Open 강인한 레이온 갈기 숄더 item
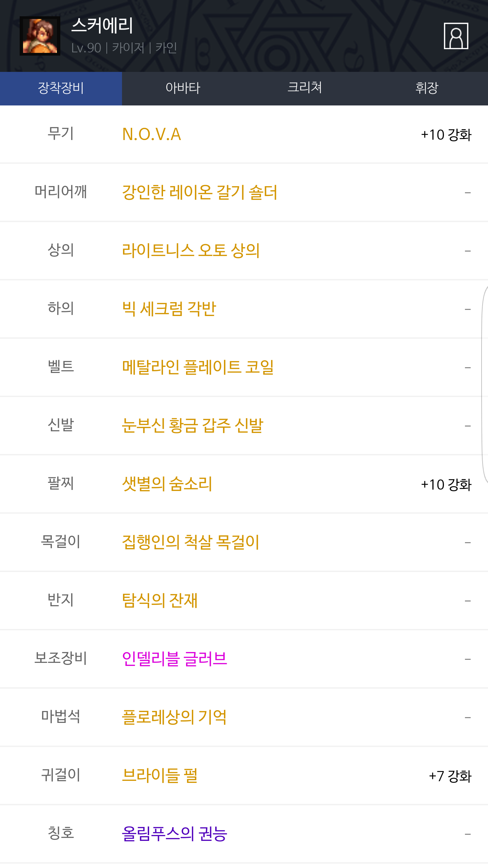The width and height of the screenshot is (488, 868). (x=200, y=193)
